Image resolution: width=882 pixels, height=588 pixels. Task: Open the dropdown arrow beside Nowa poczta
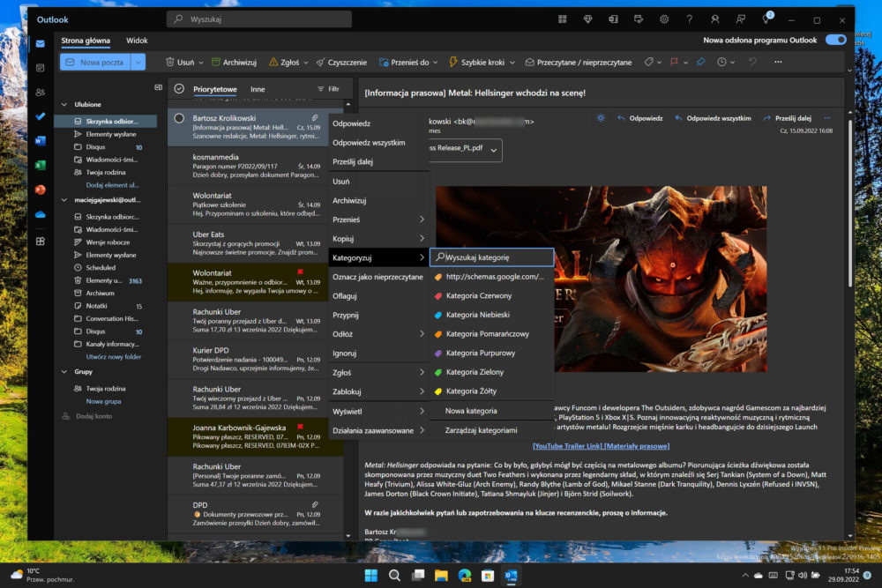pyautogui.click(x=138, y=62)
